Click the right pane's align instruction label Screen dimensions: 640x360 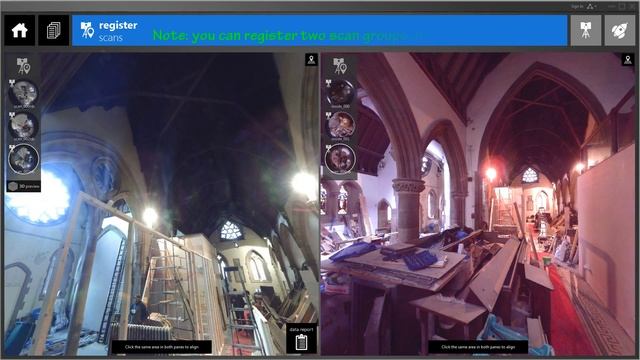[x=478, y=347]
